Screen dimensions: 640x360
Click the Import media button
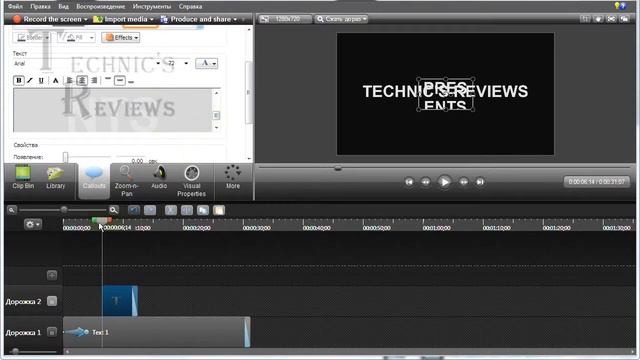(120, 19)
